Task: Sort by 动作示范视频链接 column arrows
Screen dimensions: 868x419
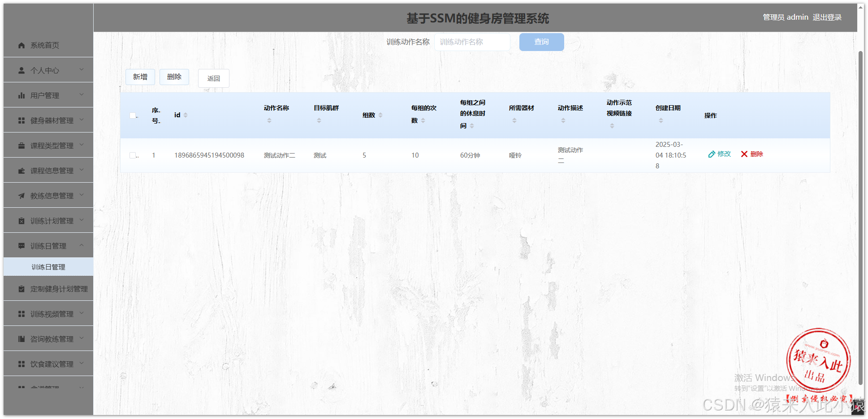Action: pos(612,126)
